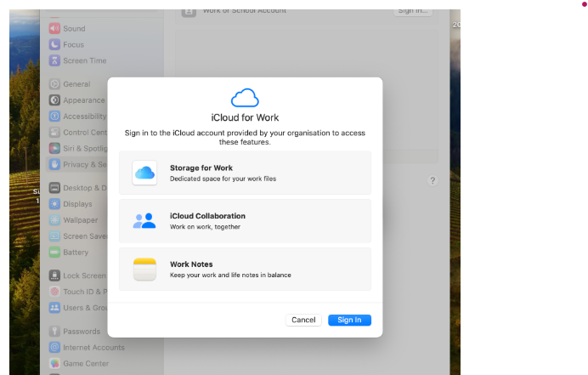588x375 pixels.
Task: Click the Wallpaper icon in sidebar
Action: point(54,220)
